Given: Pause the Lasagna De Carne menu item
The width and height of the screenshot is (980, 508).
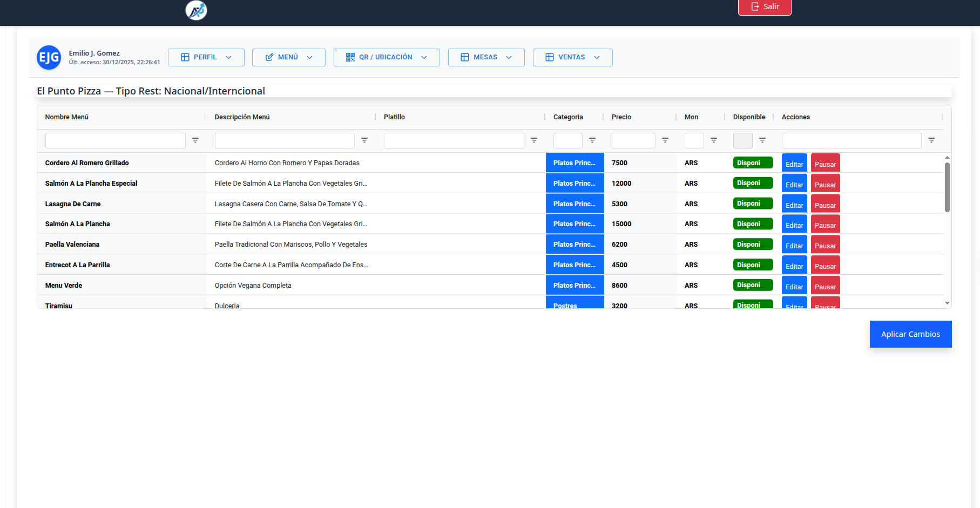Looking at the screenshot, I should (x=825, y=204).
